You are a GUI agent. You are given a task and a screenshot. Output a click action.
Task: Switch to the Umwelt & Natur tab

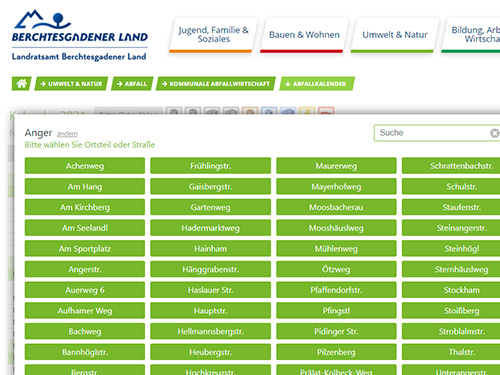coord(395,35)
